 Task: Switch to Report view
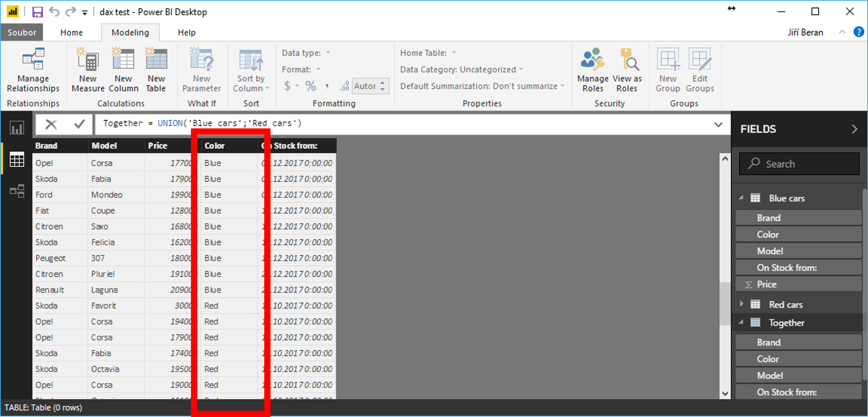coord(17,128)
